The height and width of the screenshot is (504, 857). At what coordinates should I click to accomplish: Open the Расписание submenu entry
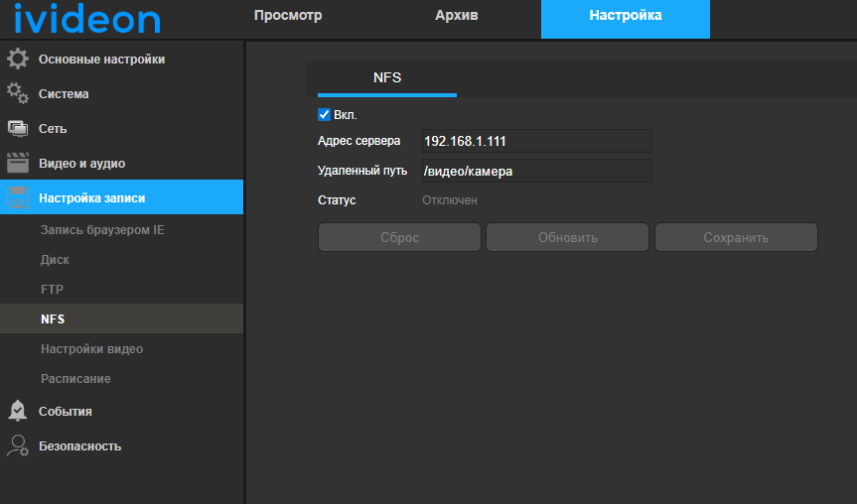(75, 379)
